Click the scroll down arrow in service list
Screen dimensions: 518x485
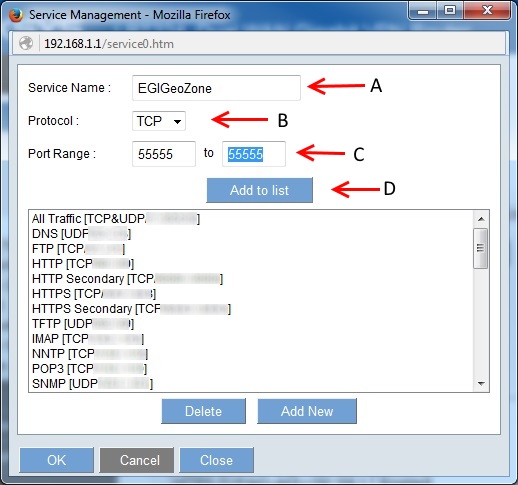click(481, 384)
